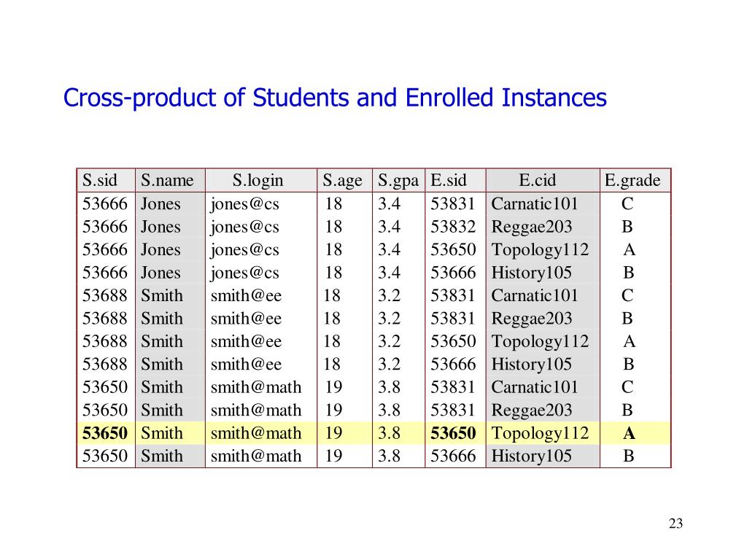The height and width of the screenshot is (560, 747).
Task: Click grade B beside Jones's History105
Action: [628, 273]
